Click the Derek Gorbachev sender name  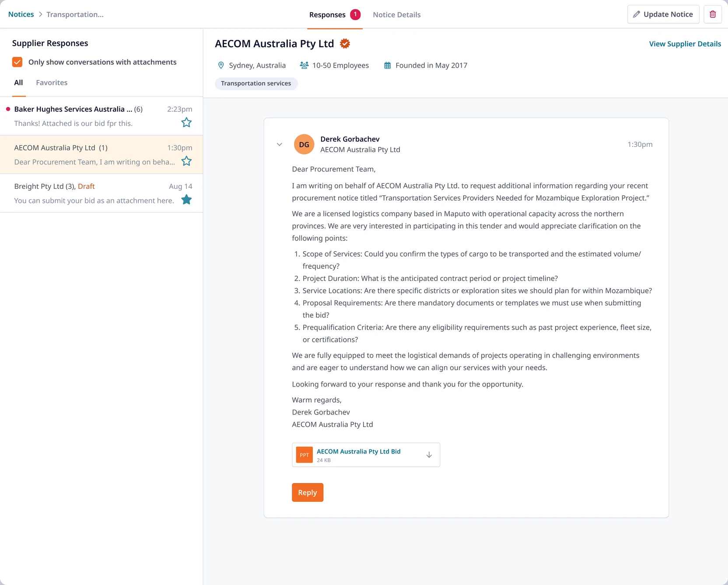pos(350,139)
